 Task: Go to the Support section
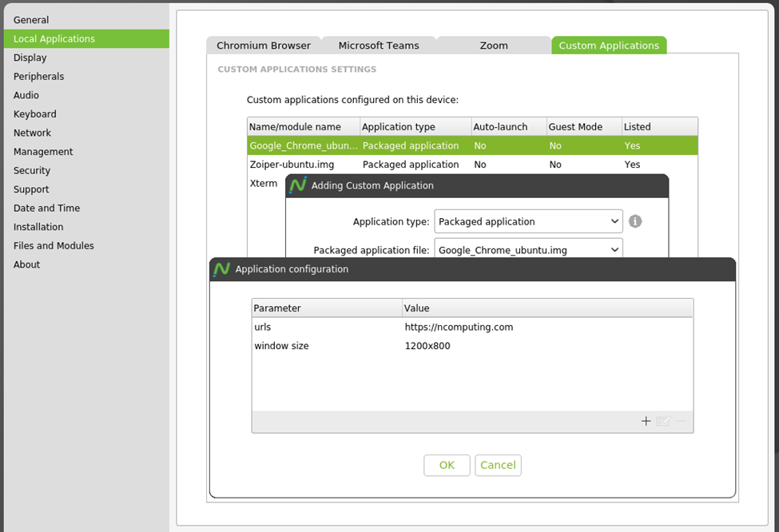coord(86,190)
